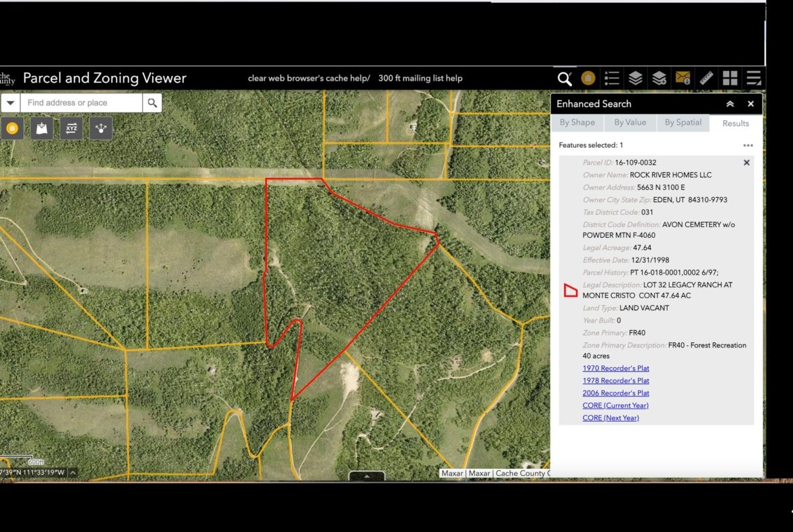Expand the bottom attribute table handle

tap(367, 476)
